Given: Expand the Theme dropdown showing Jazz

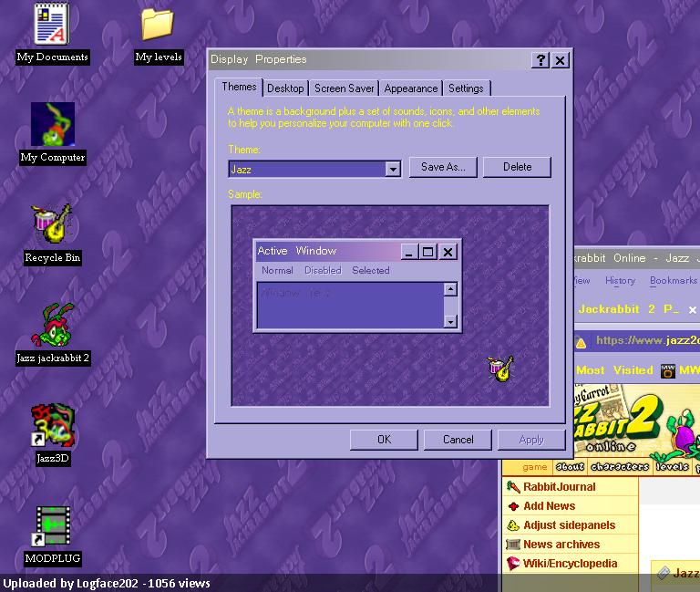Looking at the screenshot, I should click(x=393, y=169).
